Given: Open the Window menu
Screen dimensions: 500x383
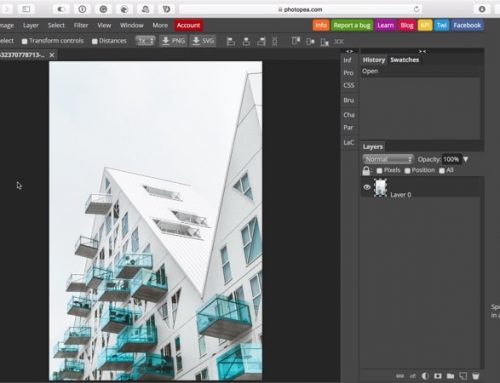Looking at the screenshot, I should tap(132, 25).
